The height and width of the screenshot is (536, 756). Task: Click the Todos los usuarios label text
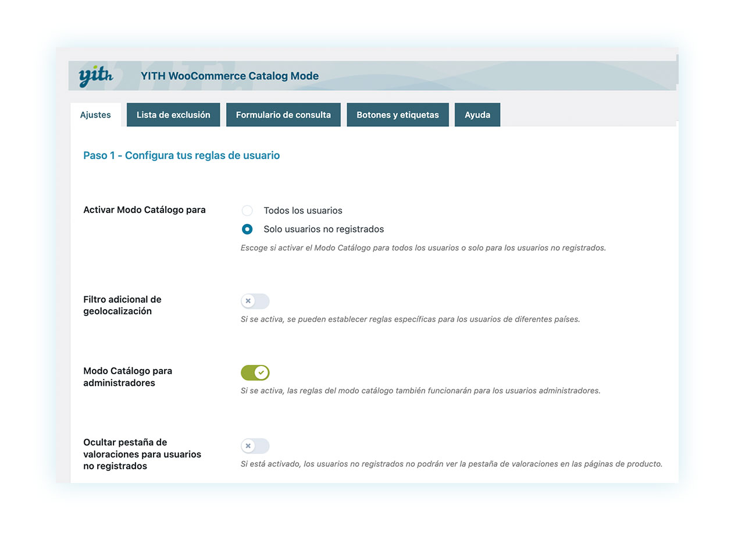(x=303, y=211)
